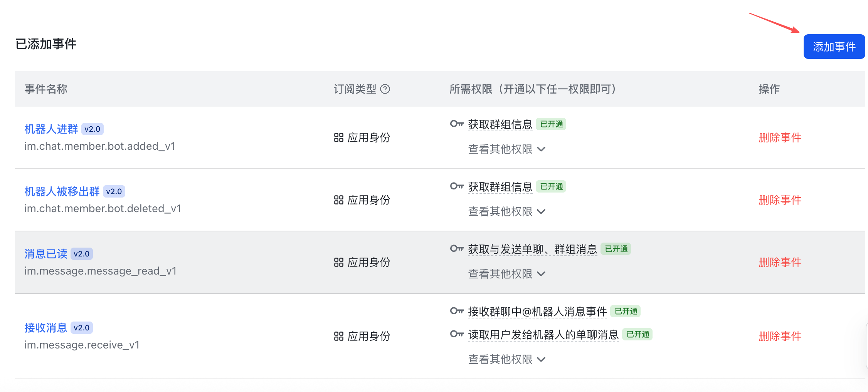Click key icon next to 获取群组信息 in 机器人进群 row

point(457,124)
